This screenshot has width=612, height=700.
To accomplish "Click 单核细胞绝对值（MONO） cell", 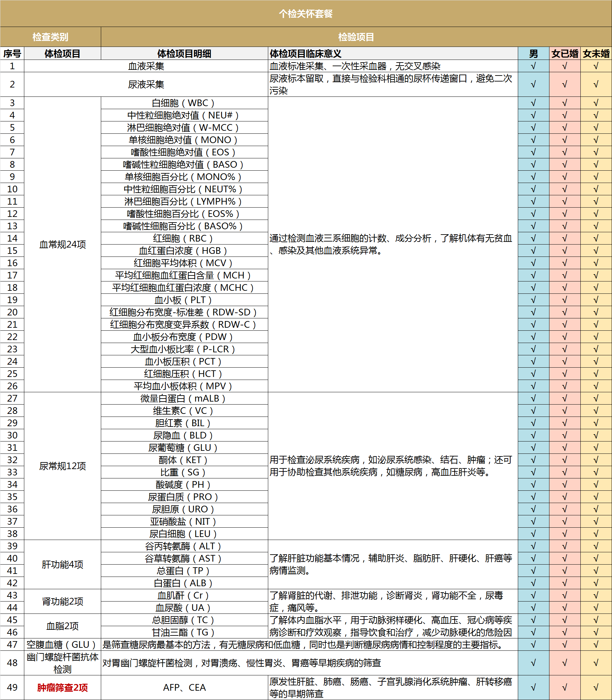I will (x=184, y=140).
